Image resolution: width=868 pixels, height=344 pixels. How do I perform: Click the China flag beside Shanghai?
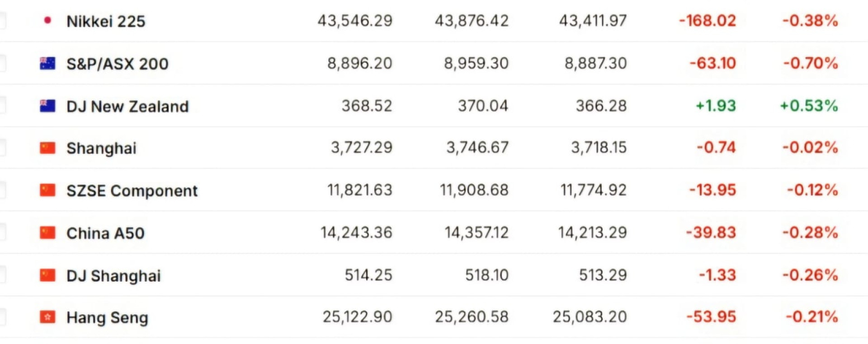[47, 148]
